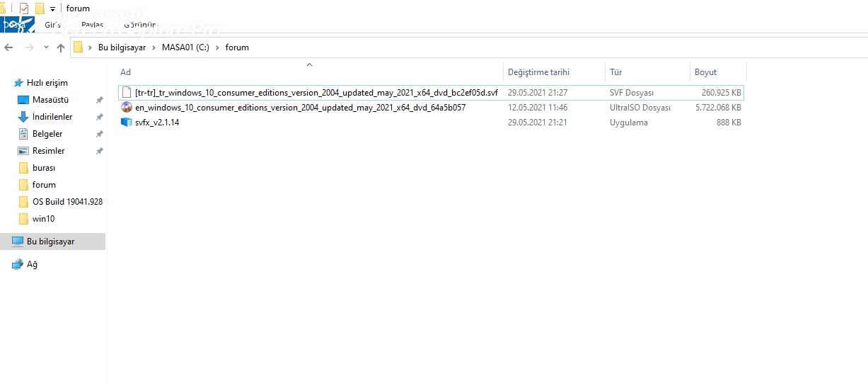Open Resimler in the sidebar
This screenshot has width=868, height=386.
48,151
